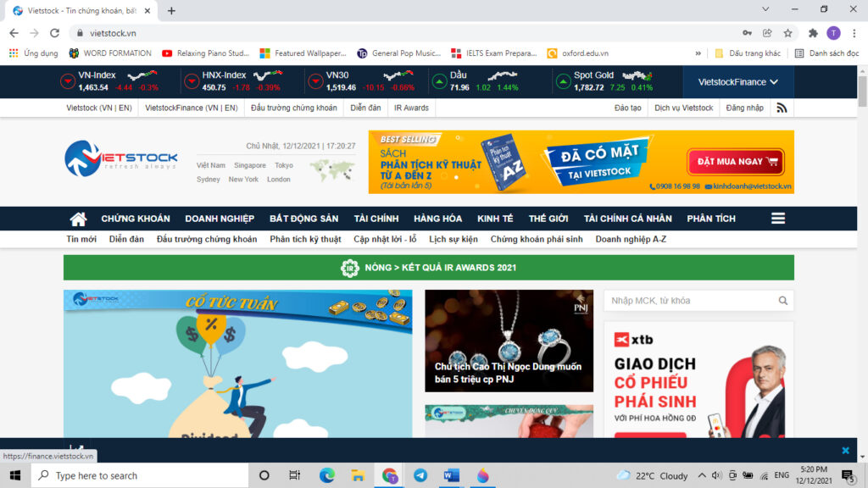The width and height of the screenshot is (868, 488).
Task: Open the BẤT ĐỘNG SẢN menu
Action: coord(304,219)
